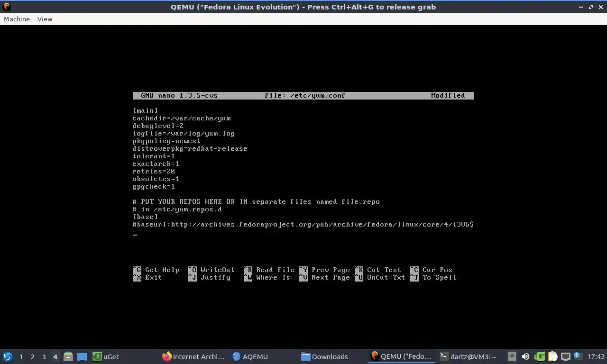Click the cachedir=/var/cache/yum line
The width and height of the screenshot is (607, 364).
(182, 118)
